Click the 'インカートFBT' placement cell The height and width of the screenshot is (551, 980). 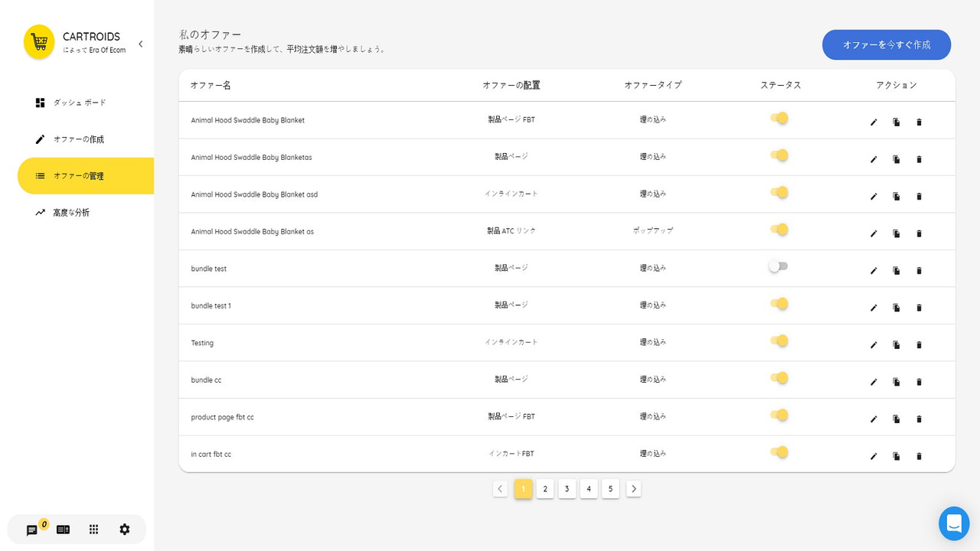511,454
